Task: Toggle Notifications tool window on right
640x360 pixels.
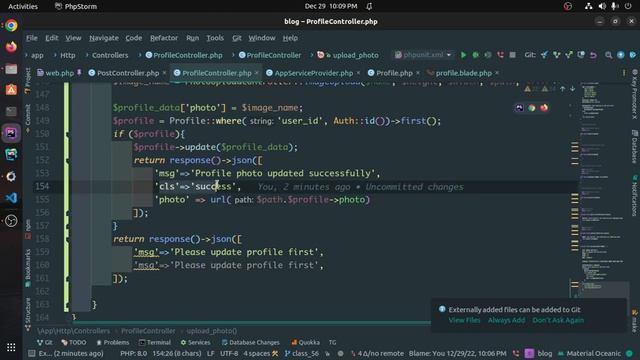Action: pyautogui.click(x=635, y=195)
